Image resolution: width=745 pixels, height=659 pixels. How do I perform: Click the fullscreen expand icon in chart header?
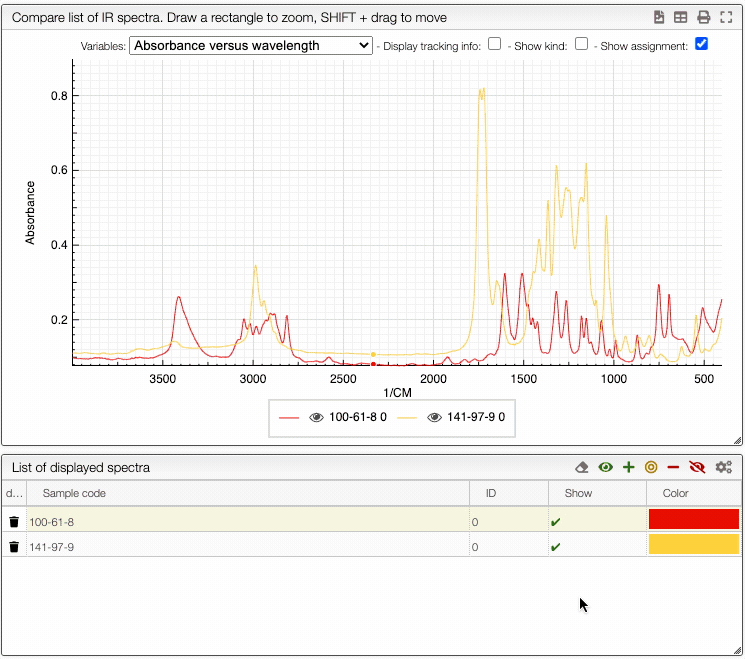726,18
